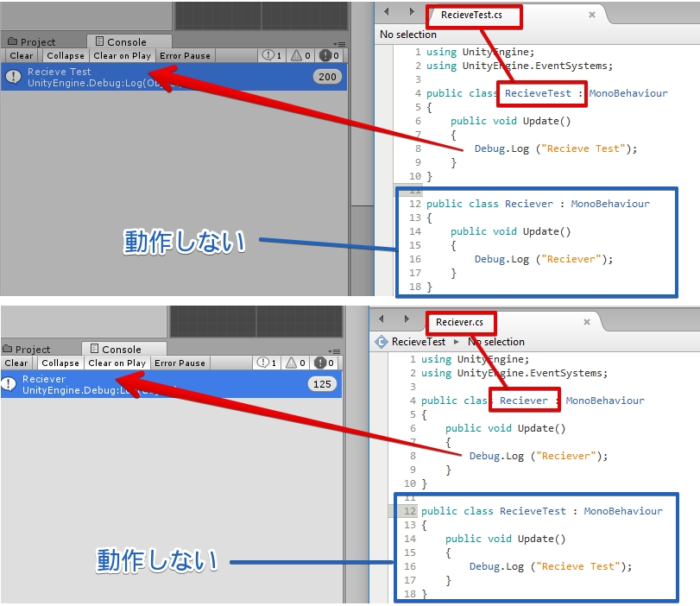Toggle Collapse in lower Console

[60, 363]
